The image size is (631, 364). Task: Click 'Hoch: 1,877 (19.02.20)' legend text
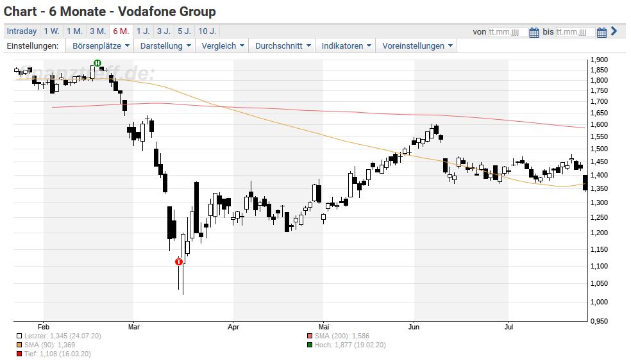(x=350, y=345)
